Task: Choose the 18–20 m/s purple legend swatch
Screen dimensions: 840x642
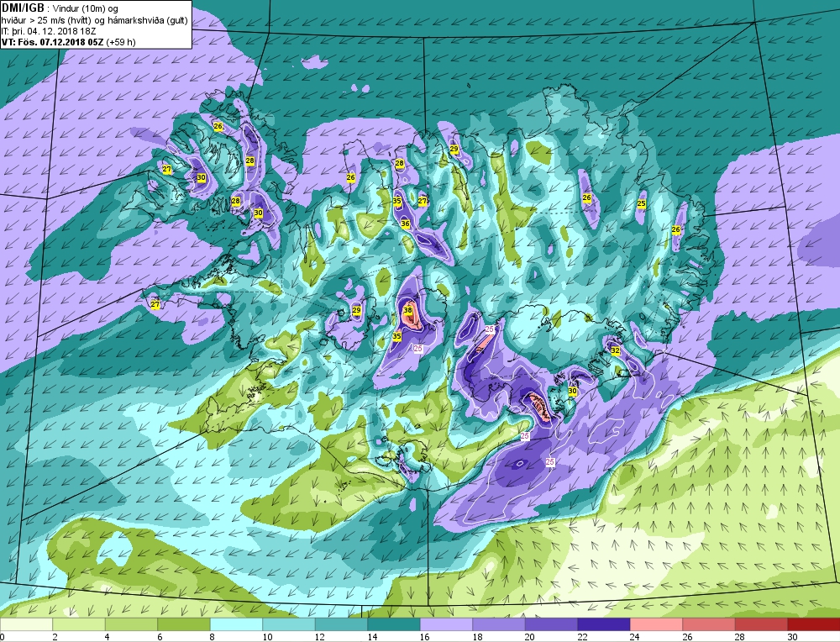Action: coord(499,624)
